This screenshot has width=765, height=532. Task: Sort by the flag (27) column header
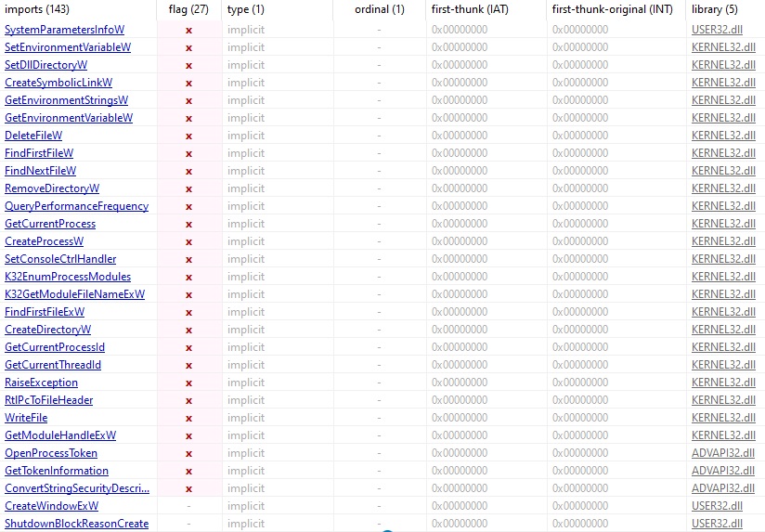pyautogui.click(x=188, y=9)
